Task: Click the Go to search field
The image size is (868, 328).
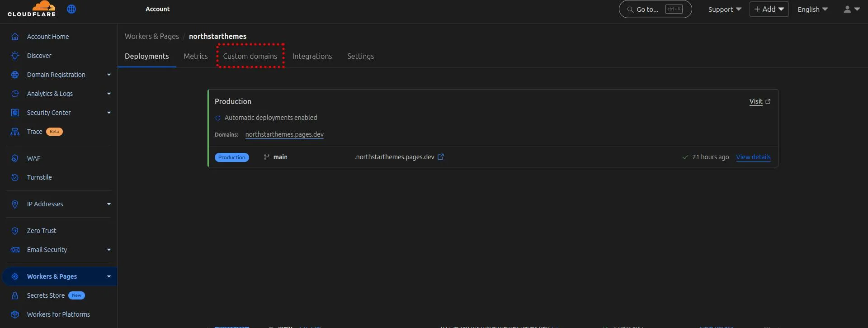Action: (x=655, y=9)
